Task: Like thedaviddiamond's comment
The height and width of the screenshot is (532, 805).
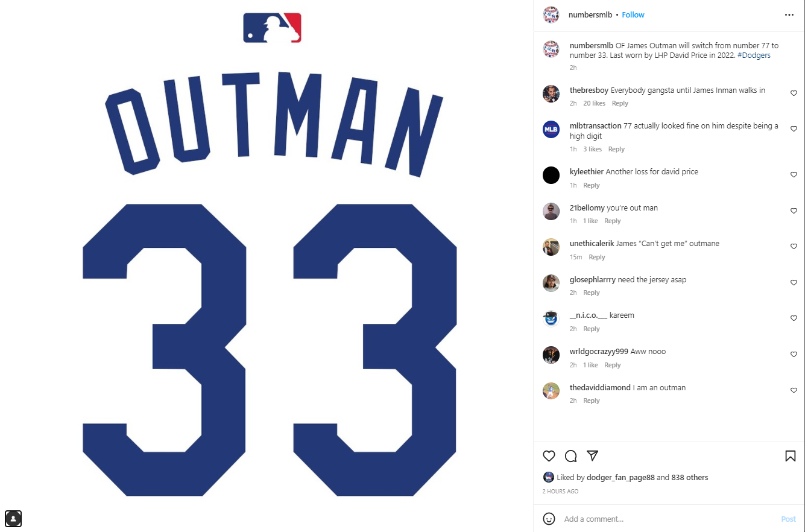Action: coord(794,391)
